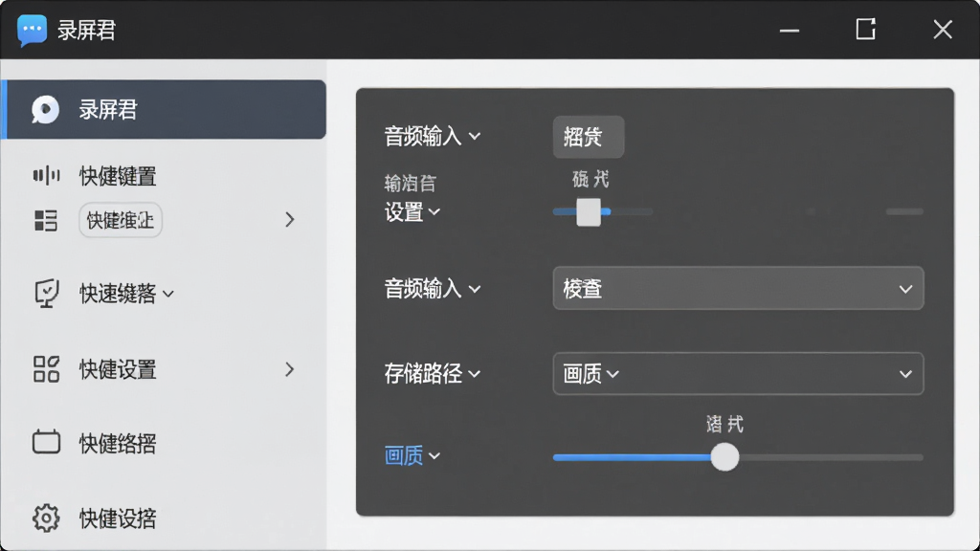Viewport: 980px width, 551px height.
Task: Click the monitor check icon beside 快速继落
Action: point(46,293)
